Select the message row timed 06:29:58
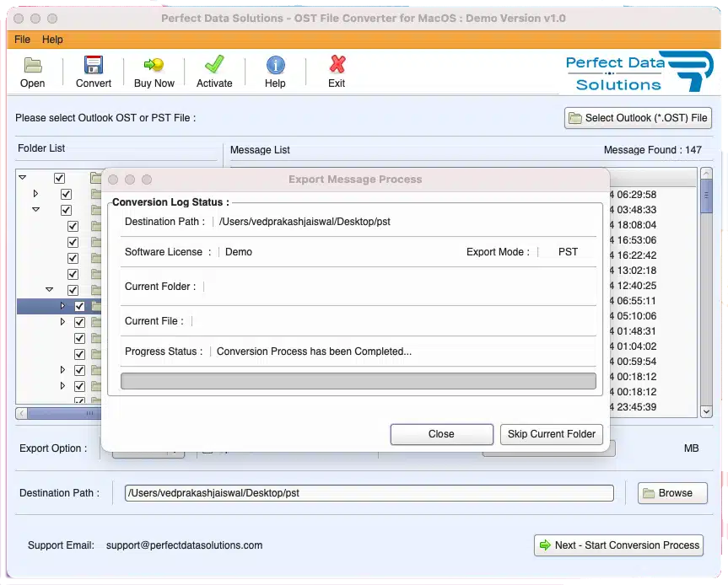The width and height of the screenshot is (728, 585). 653,195
